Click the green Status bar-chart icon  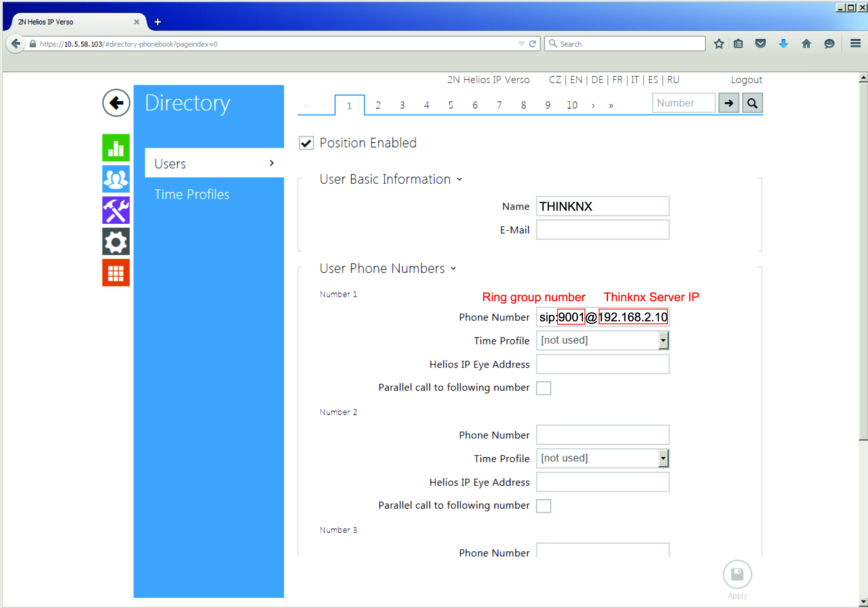116,148
